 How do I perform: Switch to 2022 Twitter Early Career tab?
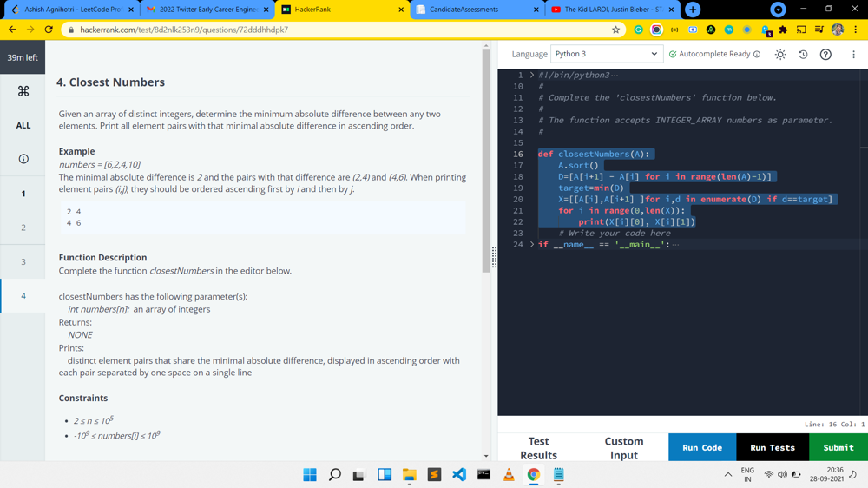click(207, 10)
